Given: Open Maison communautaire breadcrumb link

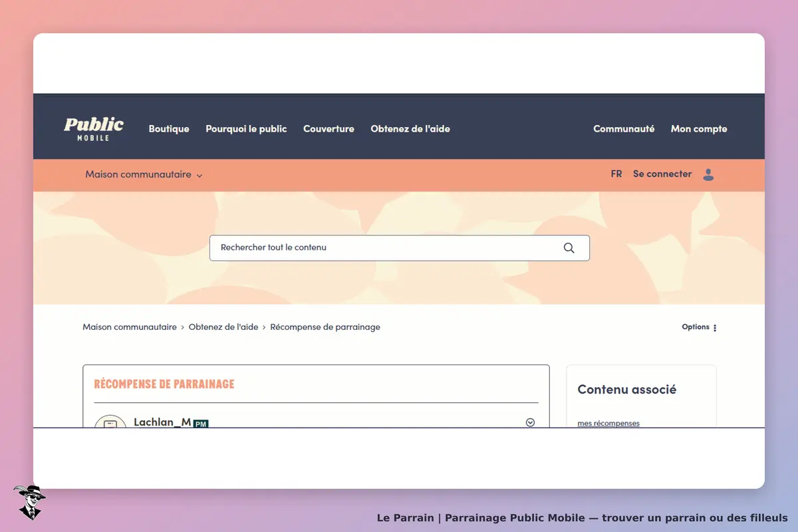Looking at the screenshot, I should (x=130, y=327).
